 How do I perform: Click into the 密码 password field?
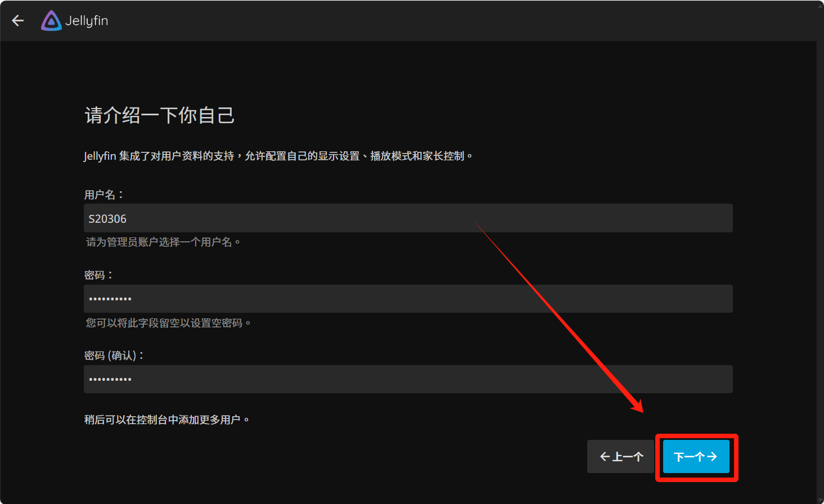[x=408, y=299]
